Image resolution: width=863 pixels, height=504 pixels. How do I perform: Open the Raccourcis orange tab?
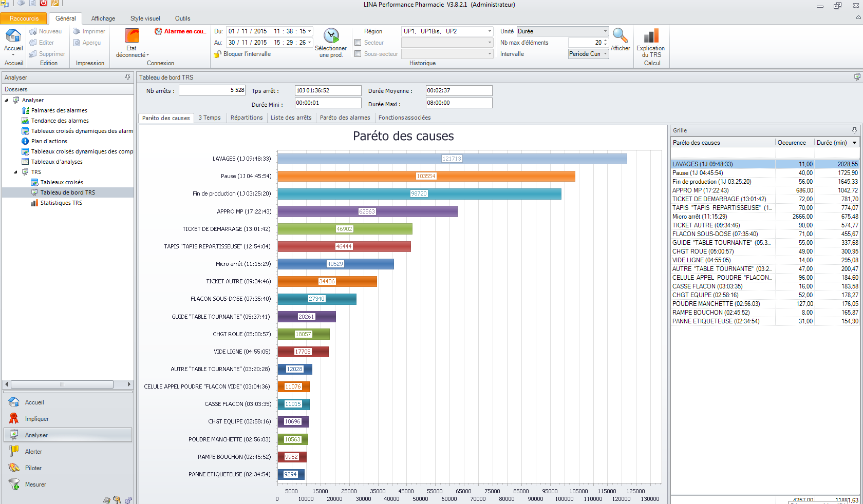point(24,18)
